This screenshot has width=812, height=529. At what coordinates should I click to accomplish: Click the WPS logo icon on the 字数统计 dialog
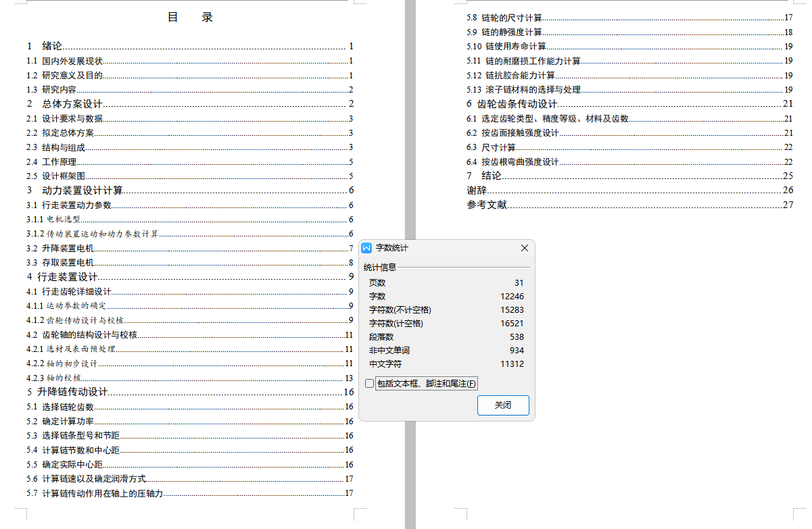[366, 248]
